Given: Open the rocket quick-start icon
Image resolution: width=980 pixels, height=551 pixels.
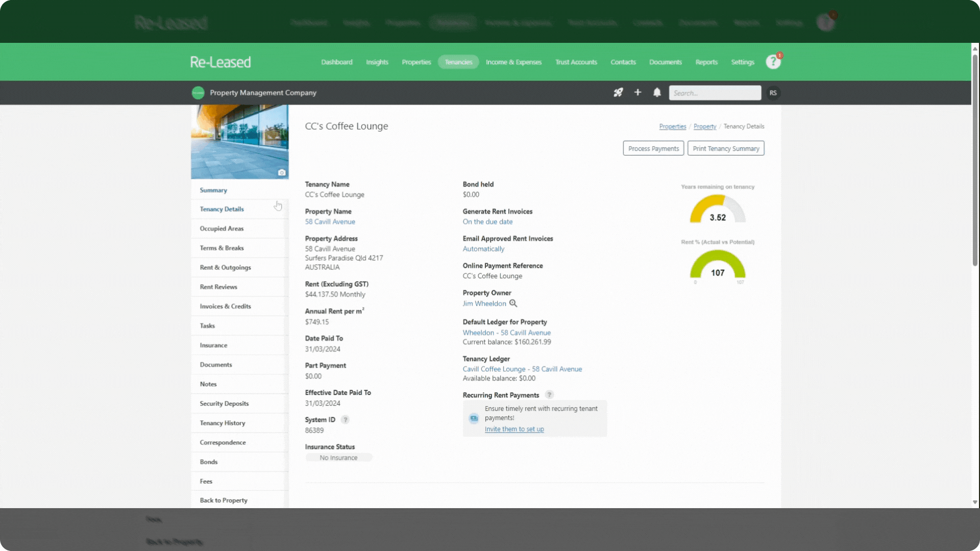Looking at the screenshot, I should [618, 92].
